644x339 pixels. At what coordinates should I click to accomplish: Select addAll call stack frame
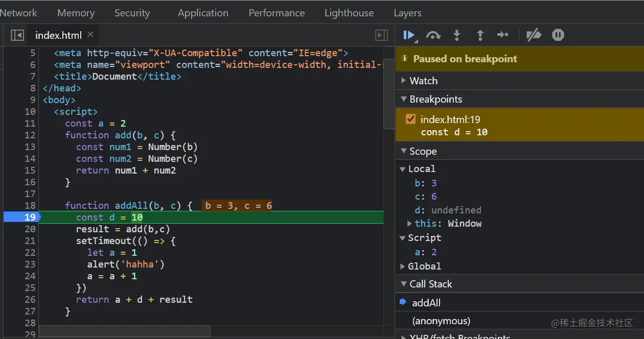coord(520,303)
